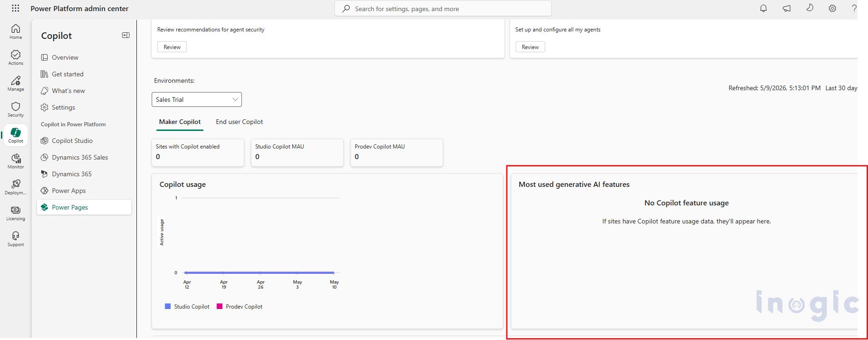This screenshot has height=340, width=868.
Task: Open the help question mark icon
Action: tap(854, 8)
